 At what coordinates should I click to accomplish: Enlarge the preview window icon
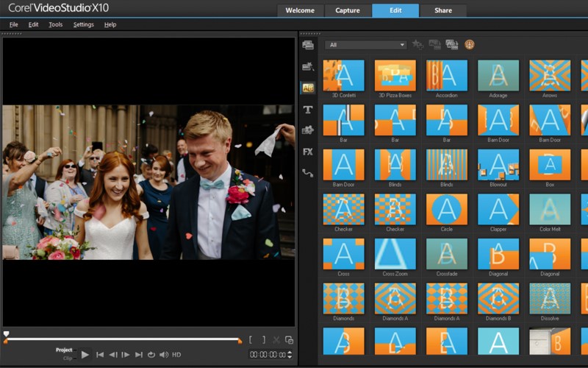[289, 340]
